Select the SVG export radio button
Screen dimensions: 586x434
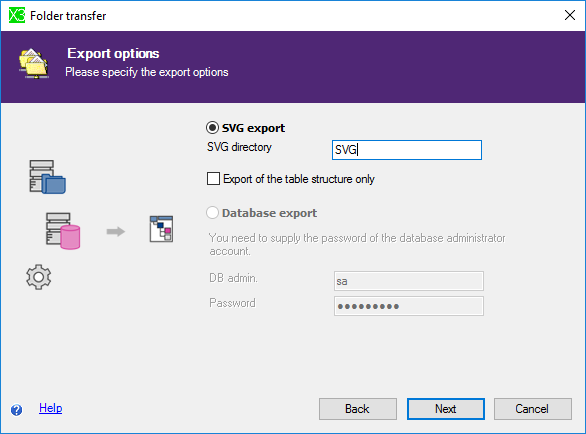point(212,128)
